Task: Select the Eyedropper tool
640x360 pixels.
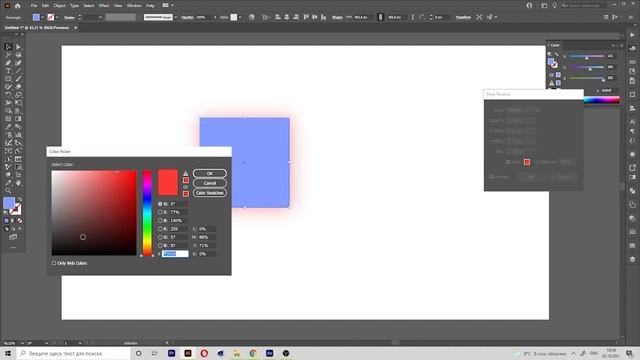Action: pos(8,127)
